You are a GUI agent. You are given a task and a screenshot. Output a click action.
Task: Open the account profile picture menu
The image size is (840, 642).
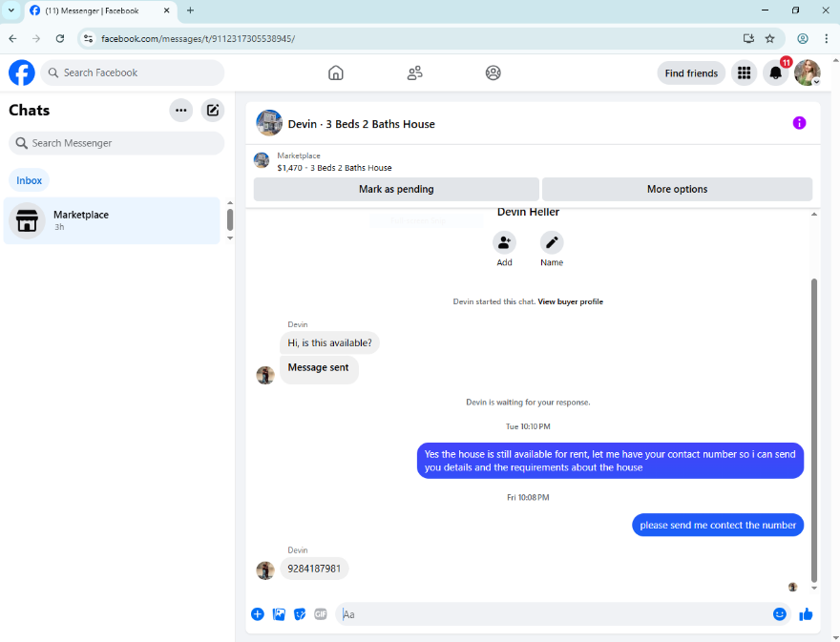808,72
